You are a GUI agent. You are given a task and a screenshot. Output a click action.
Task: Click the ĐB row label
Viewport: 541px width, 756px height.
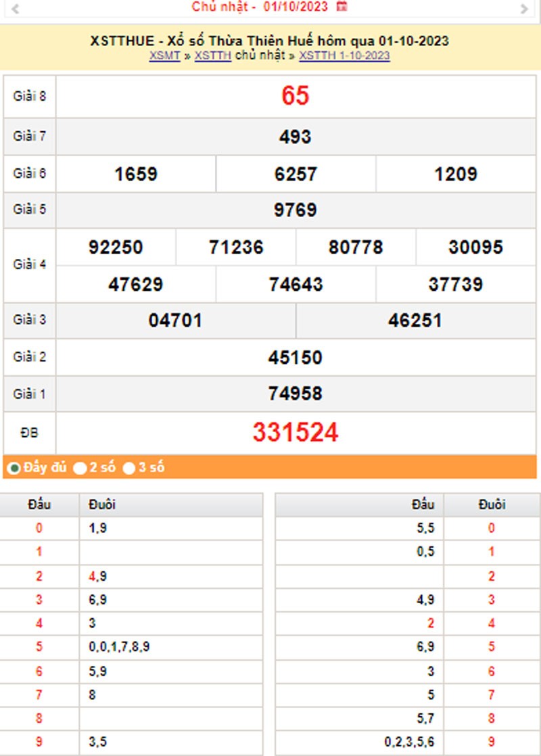(29, 433)
